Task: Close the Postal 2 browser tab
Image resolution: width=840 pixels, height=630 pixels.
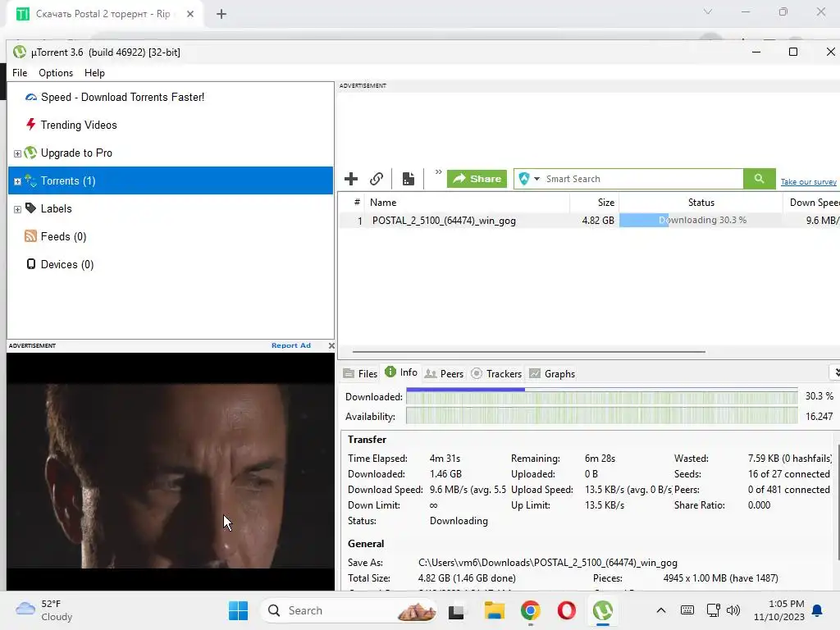Action: click(190, 14)
